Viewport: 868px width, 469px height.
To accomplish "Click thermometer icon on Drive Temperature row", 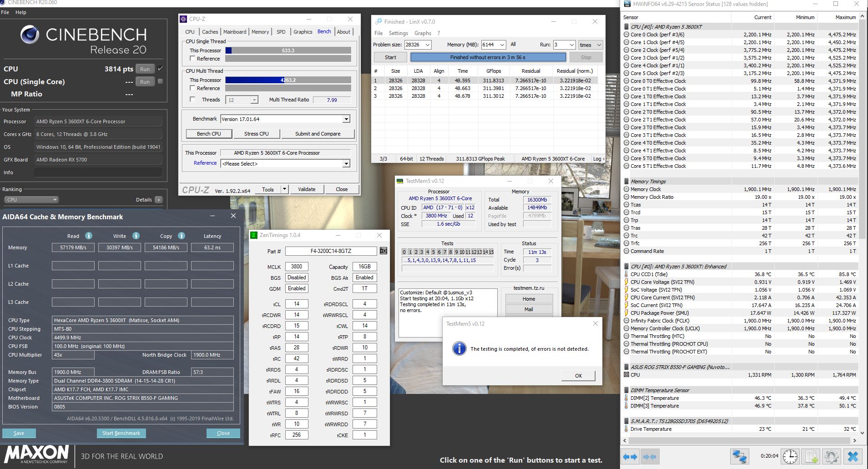I will (x=626, y=429).
